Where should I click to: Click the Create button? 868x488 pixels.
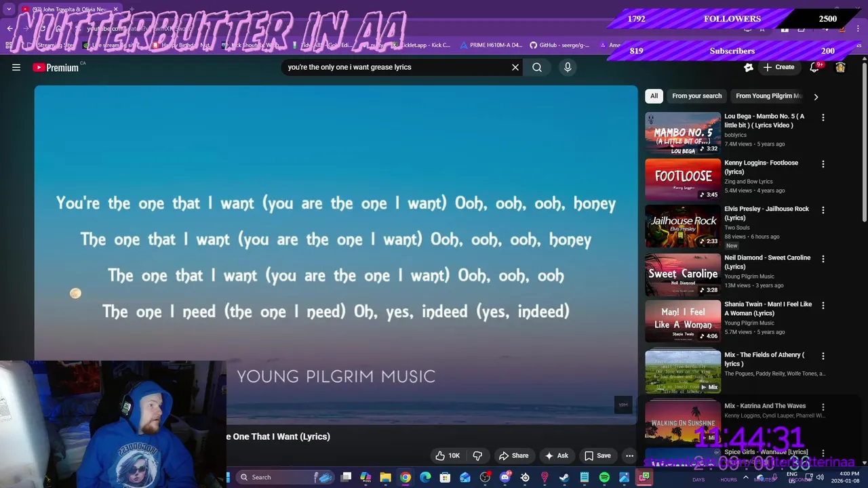778,67
